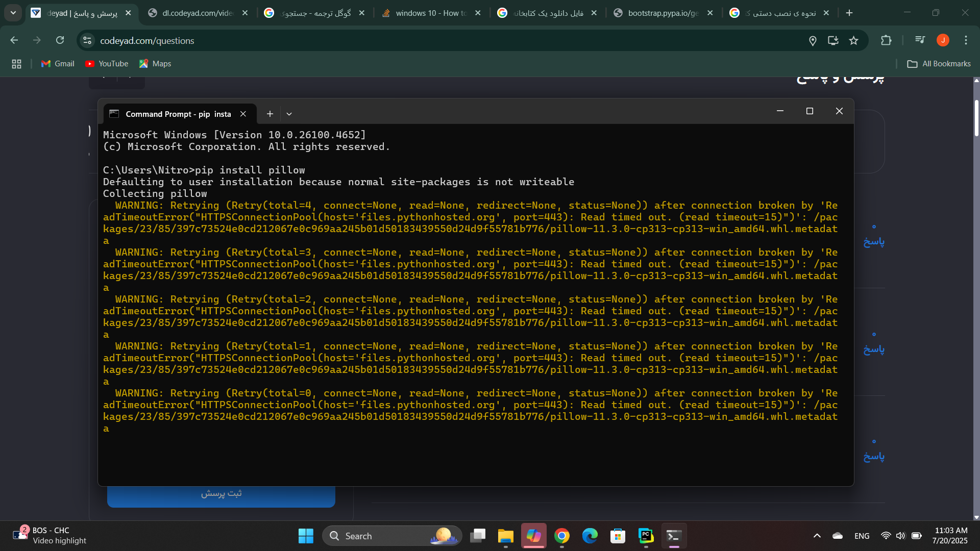Open All Bookmarks folder
980x551 pixels.
(939, 64)
